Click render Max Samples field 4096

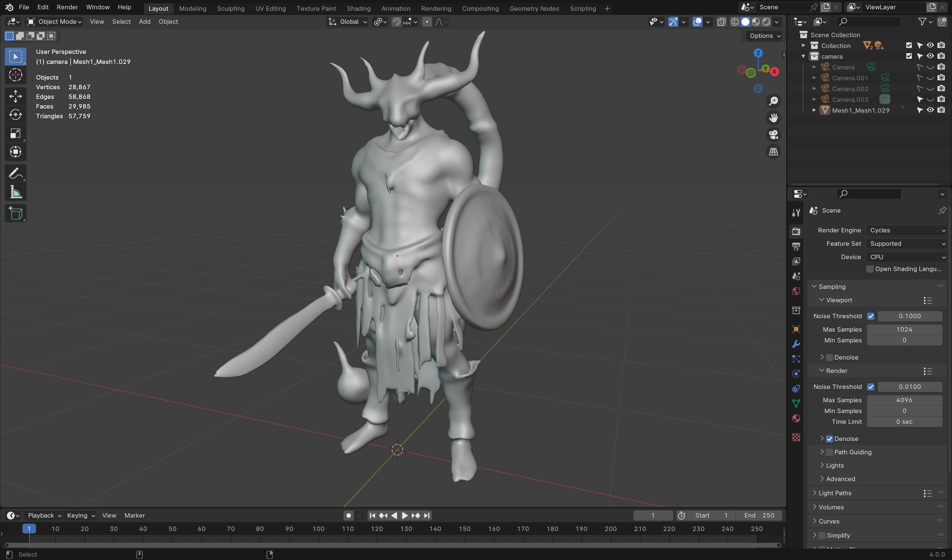coord(904,400)
